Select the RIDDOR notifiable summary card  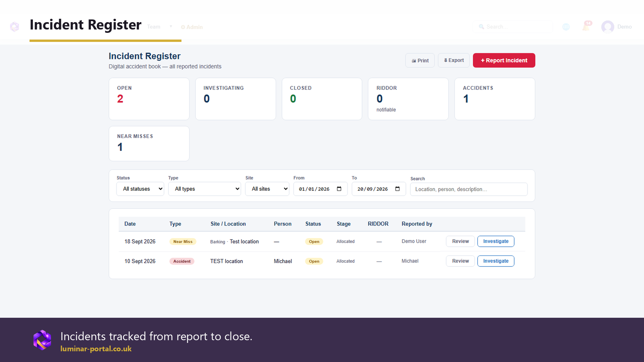click(408, 99)
